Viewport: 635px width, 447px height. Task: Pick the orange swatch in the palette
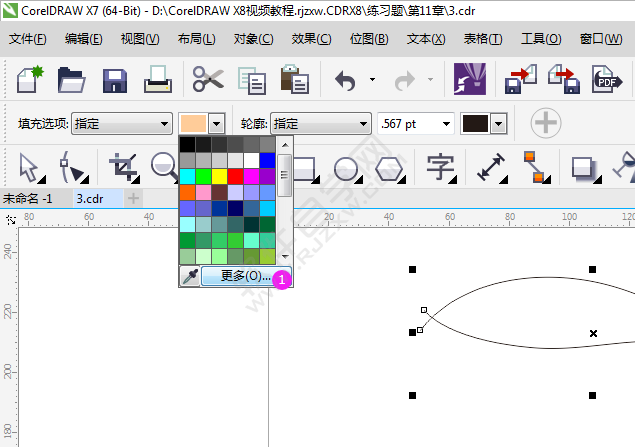[188, 192]
